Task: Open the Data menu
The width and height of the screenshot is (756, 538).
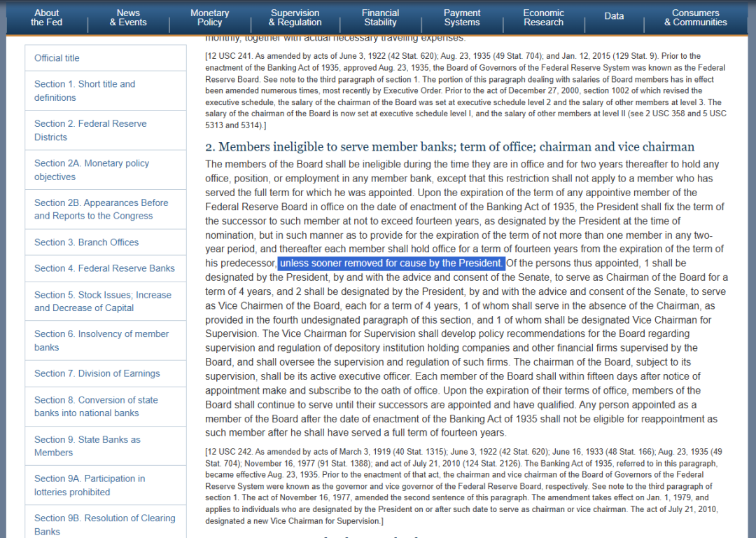Action: [x=614, y=16]
